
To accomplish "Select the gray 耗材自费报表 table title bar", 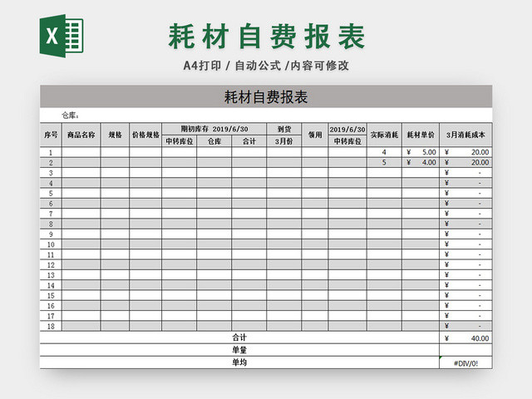I will click(x=266, y=96).
